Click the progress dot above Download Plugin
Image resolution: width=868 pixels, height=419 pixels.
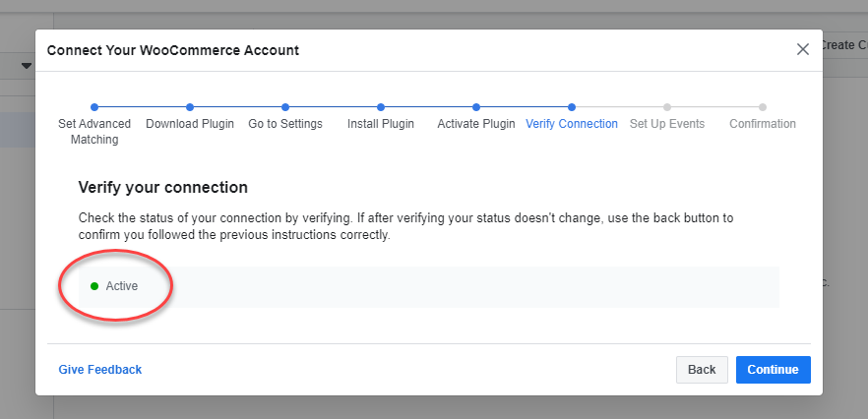click(190, 107)
